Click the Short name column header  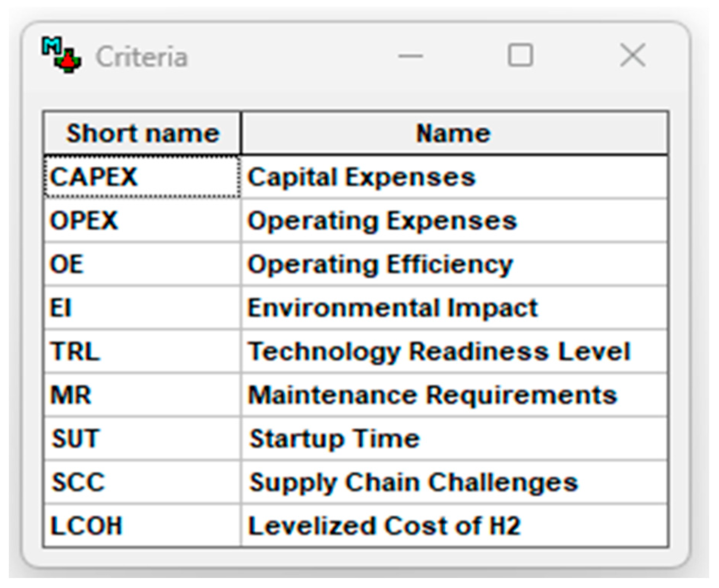pos(142,133)
